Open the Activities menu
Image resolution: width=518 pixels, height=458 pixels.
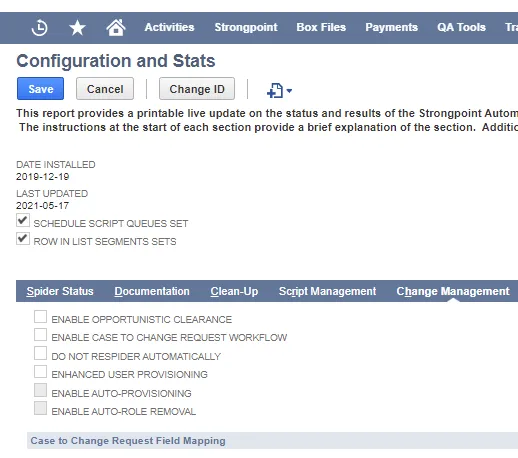(169, 27)
